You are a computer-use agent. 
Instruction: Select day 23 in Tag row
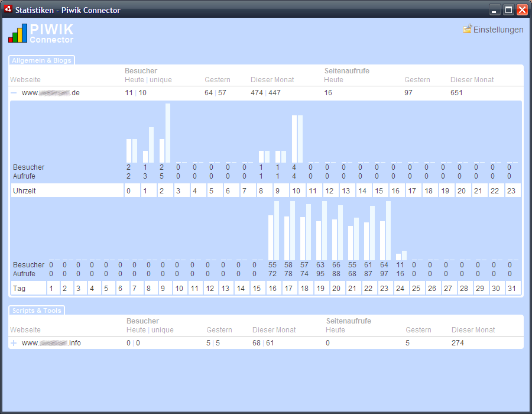[384, 289]
